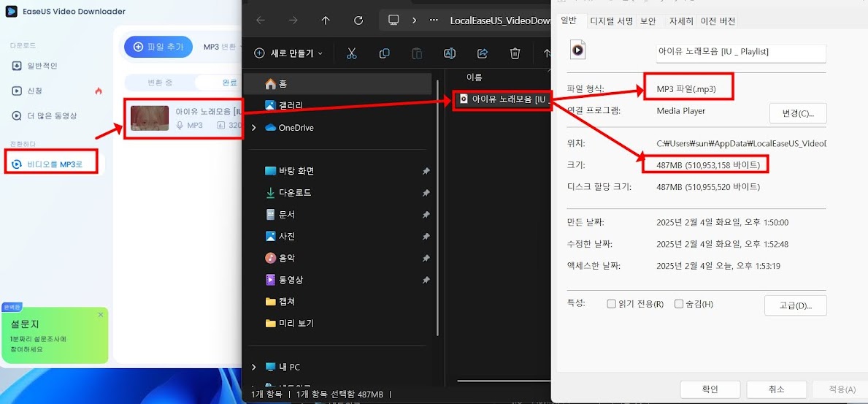Click the 확인 button

pyautogui.click(x=710, y=389)
